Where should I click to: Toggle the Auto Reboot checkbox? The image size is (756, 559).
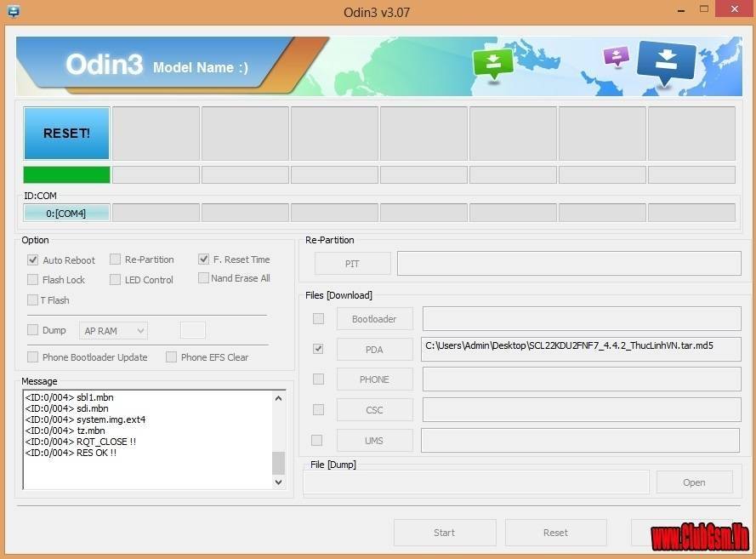33,260
